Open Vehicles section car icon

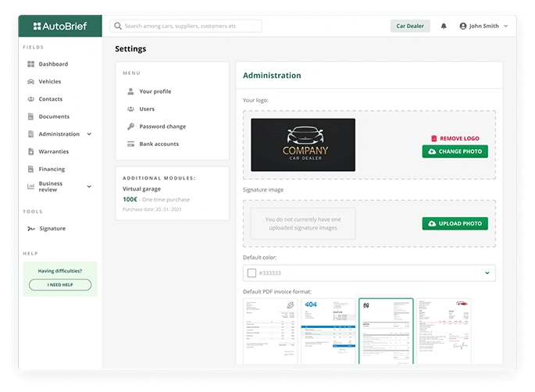tap(30, 81)
